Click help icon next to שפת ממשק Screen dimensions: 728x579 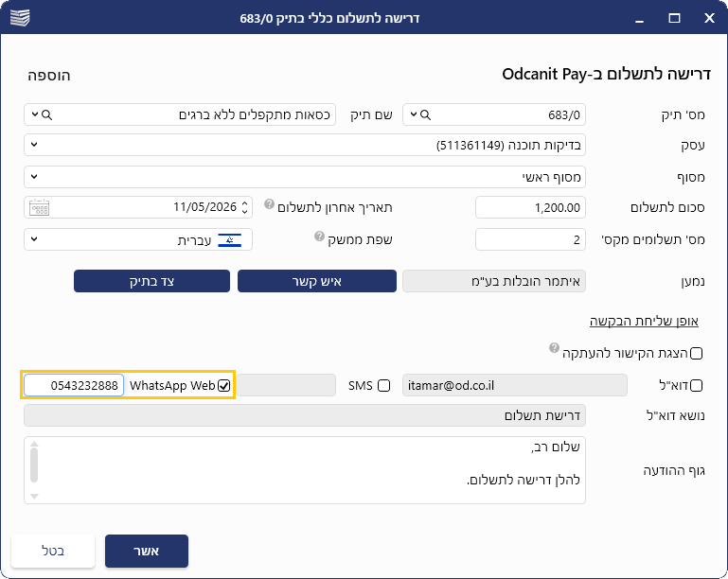click(x=319, y=237)
